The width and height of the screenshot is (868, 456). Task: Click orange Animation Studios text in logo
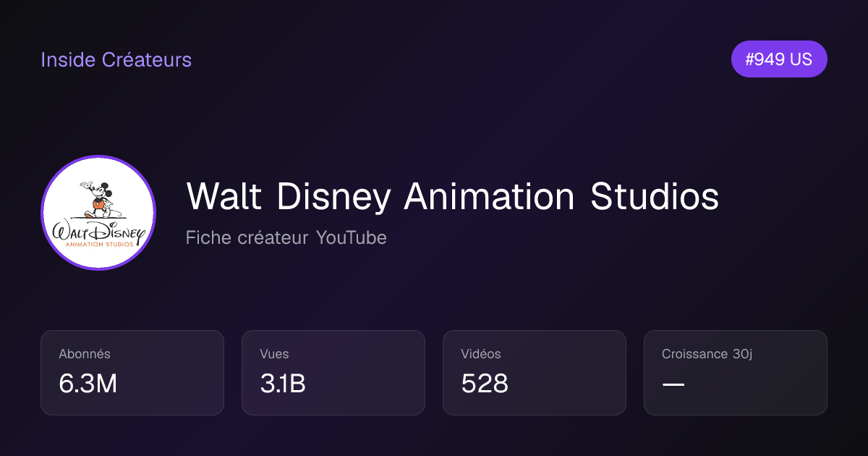tap(98, 245)
